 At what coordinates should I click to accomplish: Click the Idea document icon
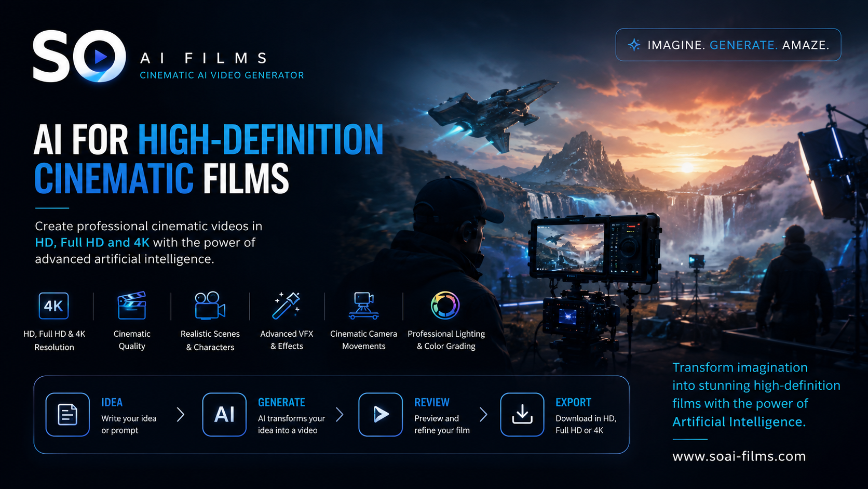[67, 415]
